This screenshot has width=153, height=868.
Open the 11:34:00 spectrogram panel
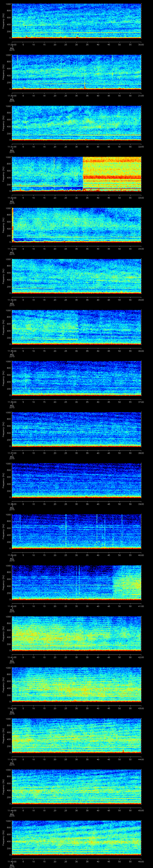point(77,276)
